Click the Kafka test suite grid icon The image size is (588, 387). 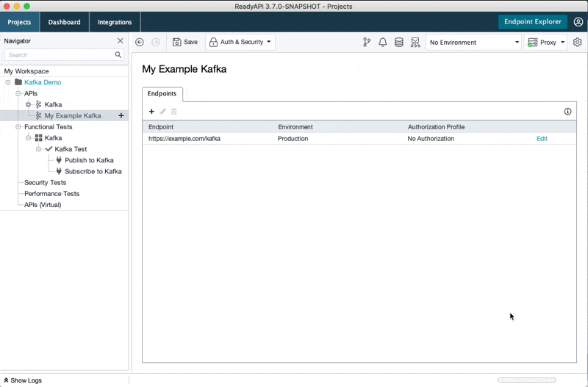39,138
